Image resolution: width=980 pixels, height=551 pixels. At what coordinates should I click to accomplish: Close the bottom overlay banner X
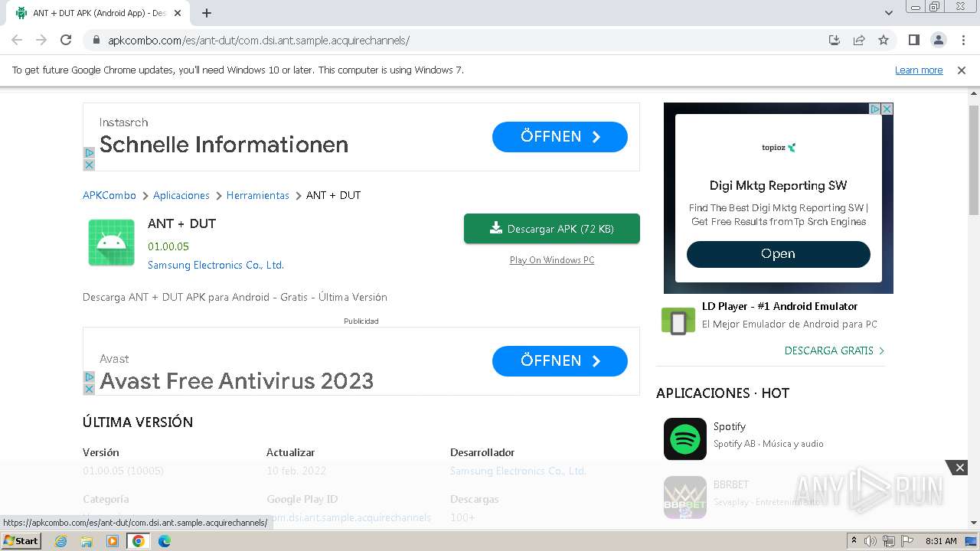(960, 468)
